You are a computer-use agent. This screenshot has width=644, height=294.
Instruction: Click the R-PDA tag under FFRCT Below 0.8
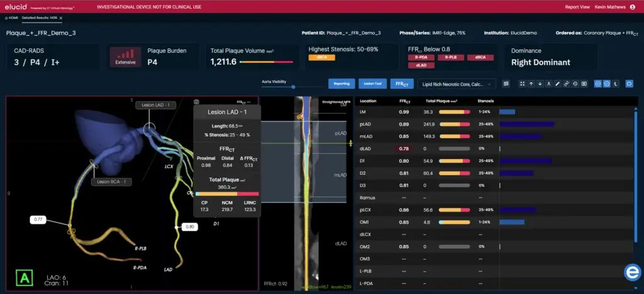point(421,57)
